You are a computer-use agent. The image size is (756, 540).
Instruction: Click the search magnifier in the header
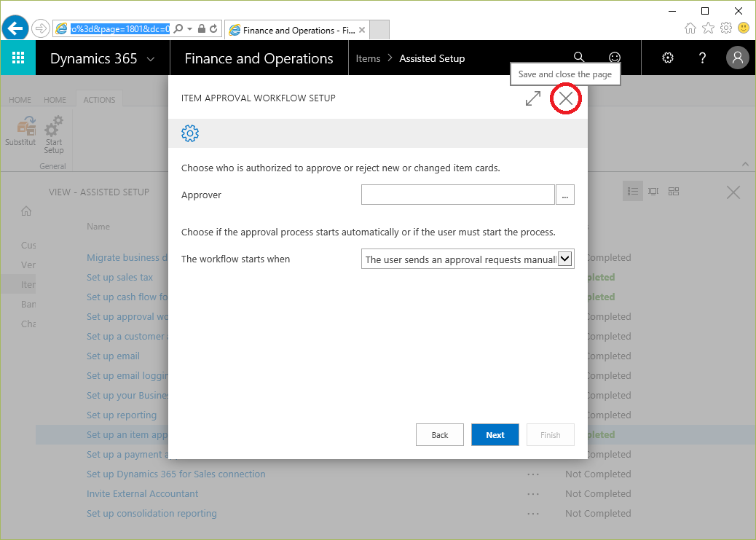[579, 58]
